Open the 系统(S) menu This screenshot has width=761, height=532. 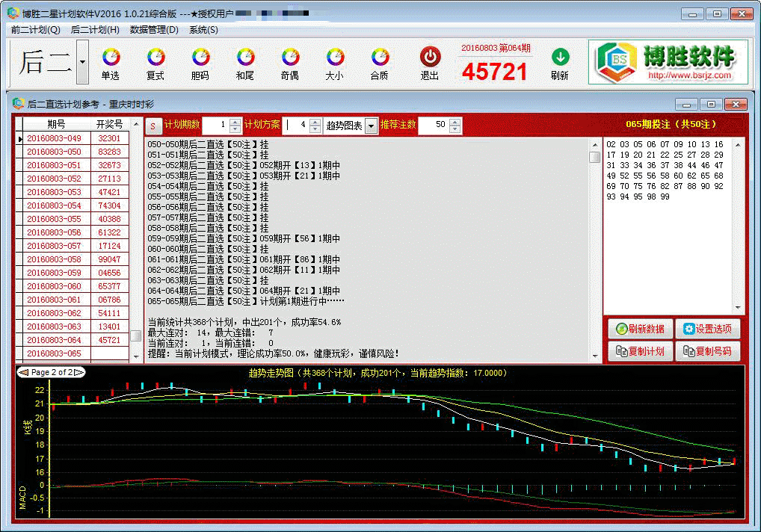coord(204,30)
